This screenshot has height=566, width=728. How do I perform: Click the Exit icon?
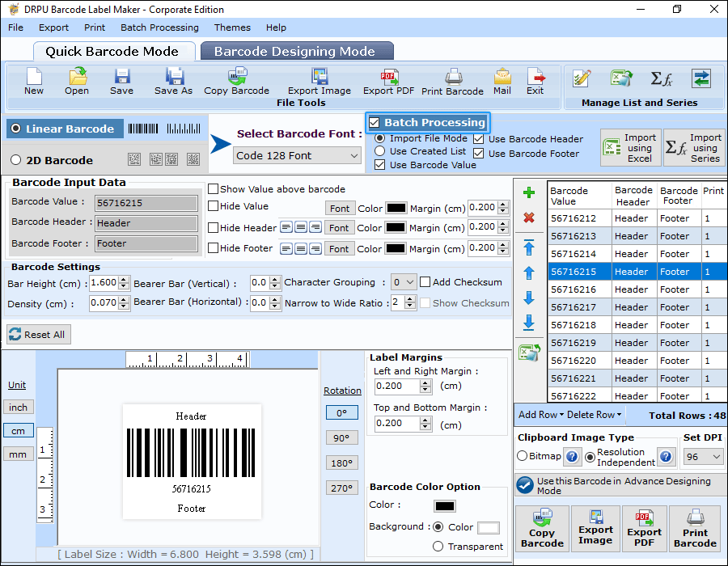(535, 82)
